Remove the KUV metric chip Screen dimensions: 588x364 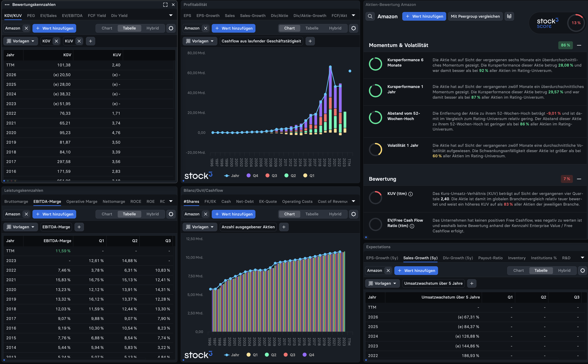[x=79, y=41]
